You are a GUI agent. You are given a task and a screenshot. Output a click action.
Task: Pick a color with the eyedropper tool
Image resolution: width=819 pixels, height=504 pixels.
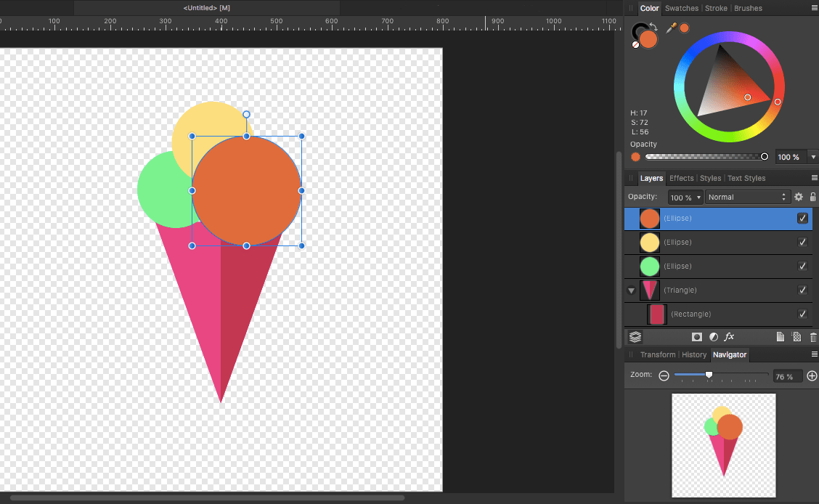coord(672,28)
